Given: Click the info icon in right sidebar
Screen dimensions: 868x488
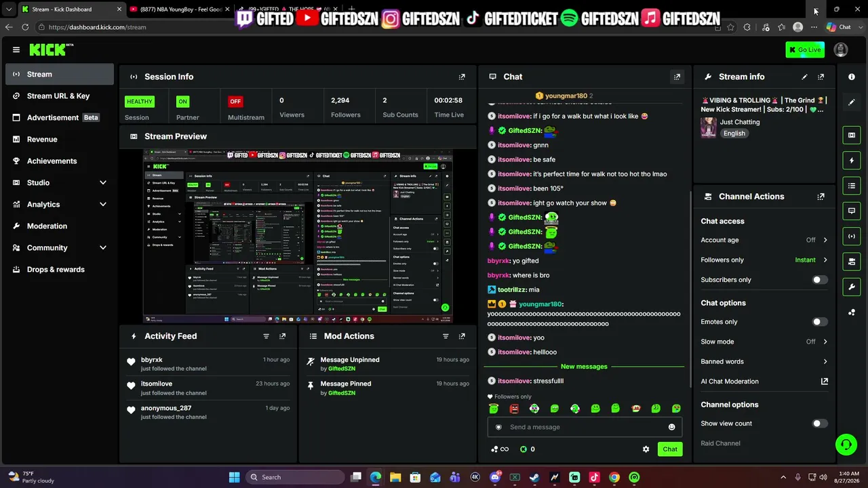Looking at the screenshot, I should (852, 77).
